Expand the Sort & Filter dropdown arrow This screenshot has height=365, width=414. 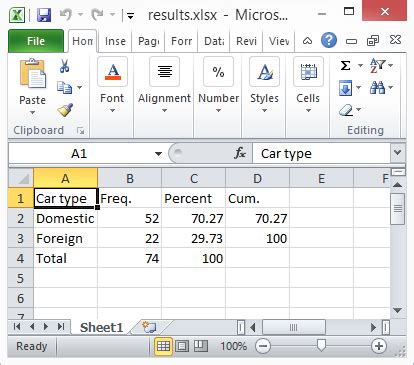[x=391, y=65]
